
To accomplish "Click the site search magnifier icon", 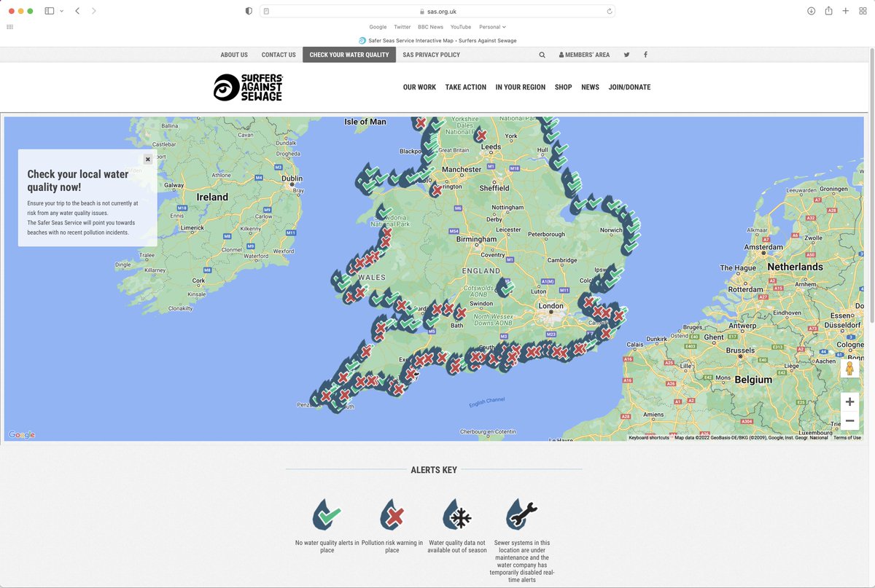I will pyautogui.click(x=542, y=55).
